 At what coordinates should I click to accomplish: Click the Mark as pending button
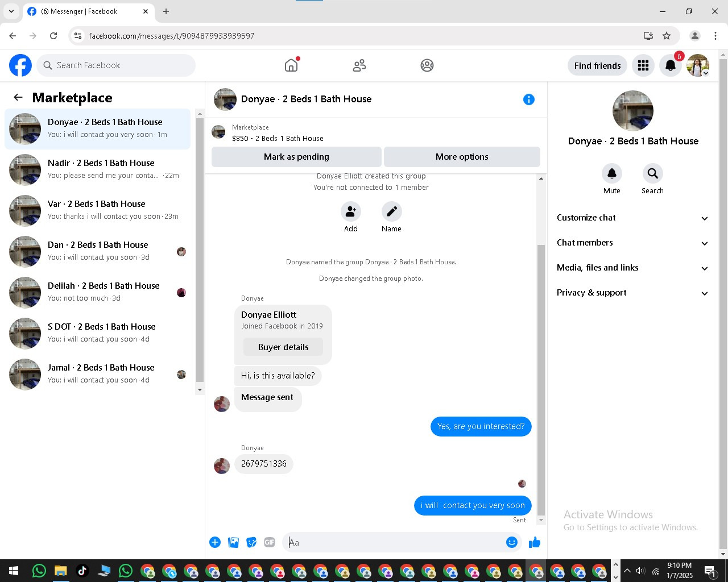[296, 157]
